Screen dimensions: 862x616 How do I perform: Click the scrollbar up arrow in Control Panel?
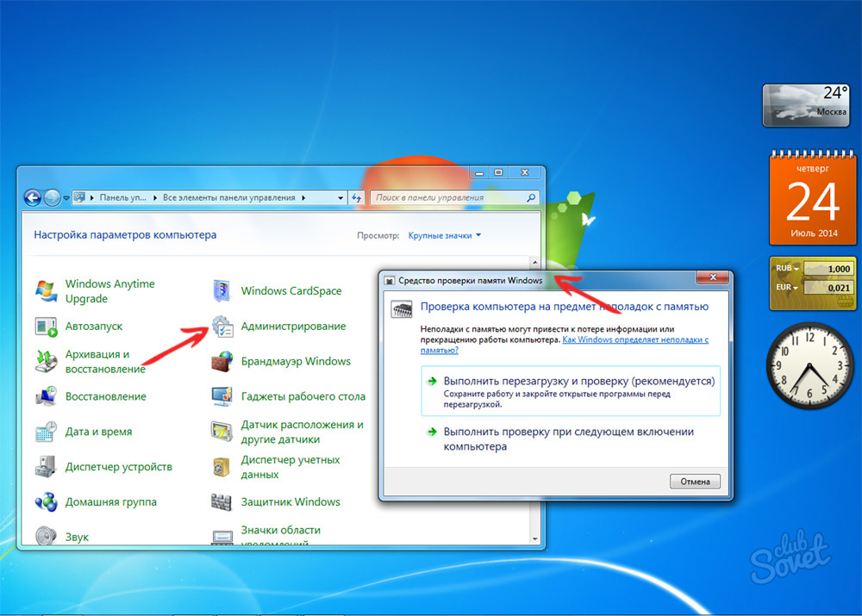click(535, 263)
